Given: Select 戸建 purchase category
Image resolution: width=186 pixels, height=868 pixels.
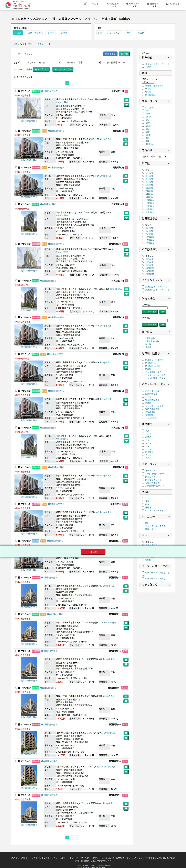Looking at the screenshot, I should (100, 33).
